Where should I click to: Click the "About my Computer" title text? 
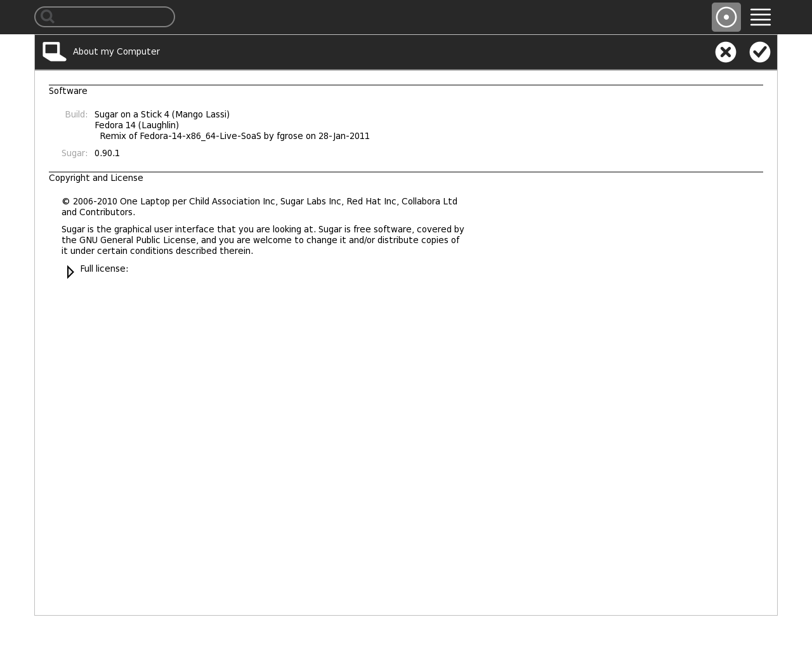click(x=116, y=51)
